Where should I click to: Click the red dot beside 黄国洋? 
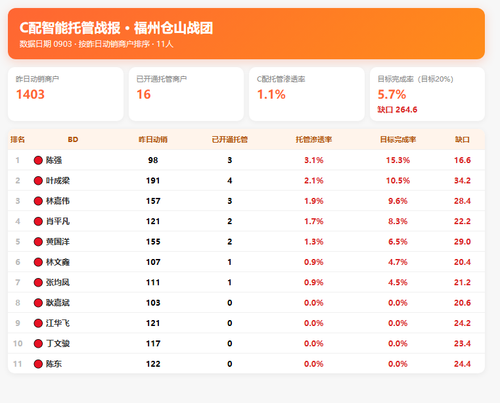(38, 242)
